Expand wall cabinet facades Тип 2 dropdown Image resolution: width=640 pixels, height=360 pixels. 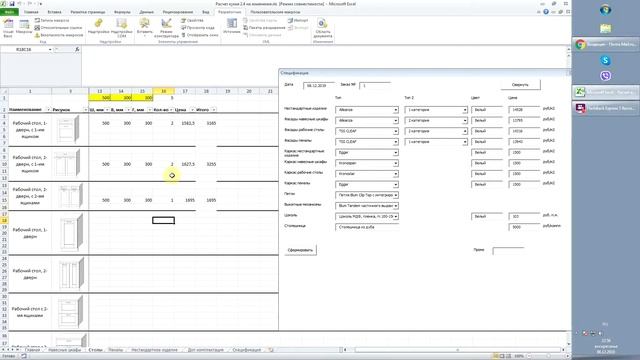[x=464, y=121]
